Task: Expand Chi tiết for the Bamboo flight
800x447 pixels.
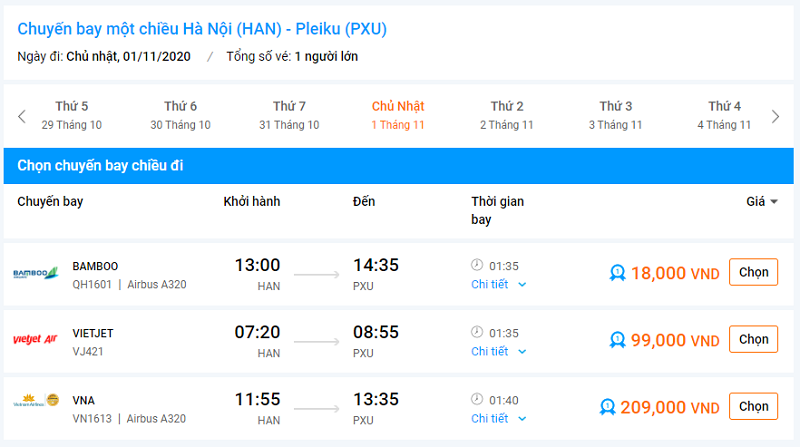Action: pyautogui.click(x=498, y=284)
